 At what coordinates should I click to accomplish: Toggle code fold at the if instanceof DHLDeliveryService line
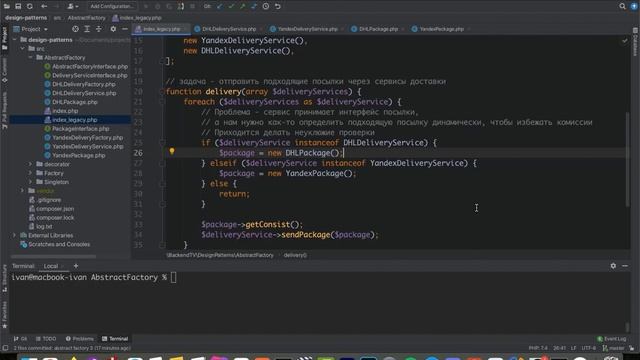tap(162, 143)
